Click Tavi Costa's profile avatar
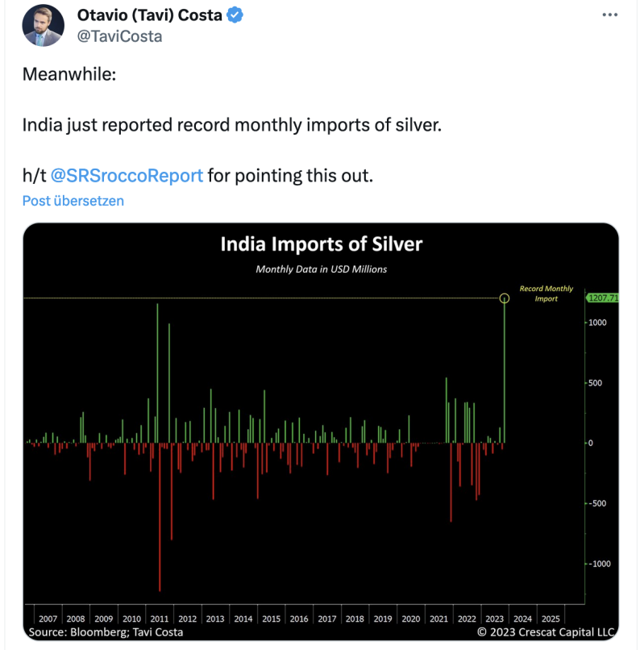 (x=41, y=26)
